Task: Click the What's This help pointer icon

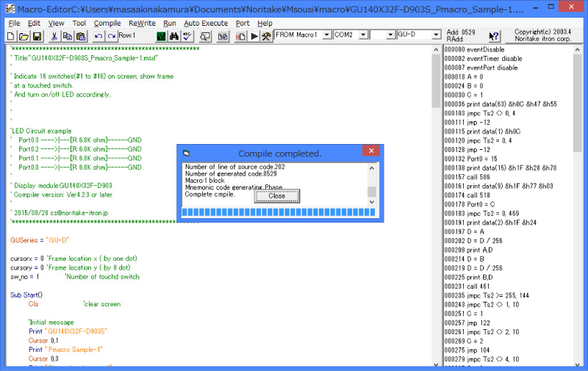Action: click(494, 36)
